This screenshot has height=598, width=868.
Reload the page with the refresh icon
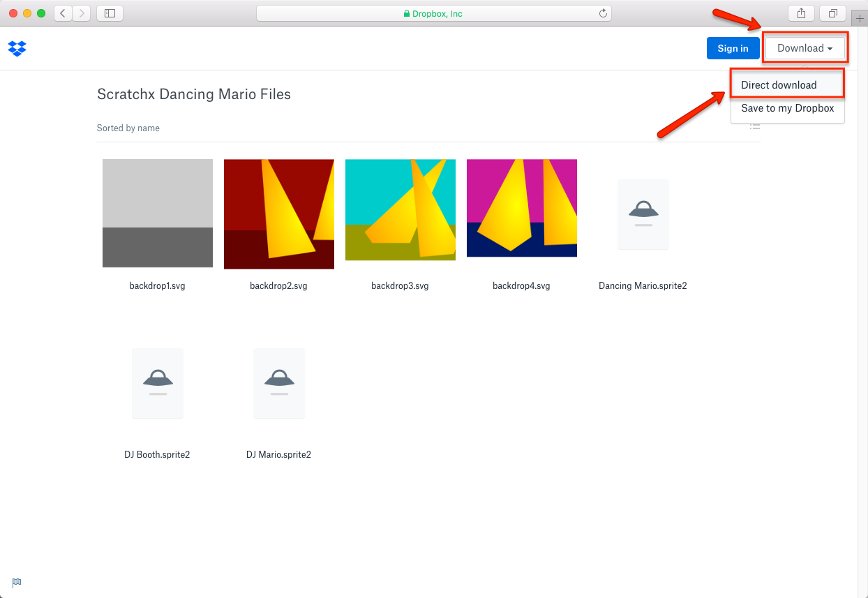[603, 13]
